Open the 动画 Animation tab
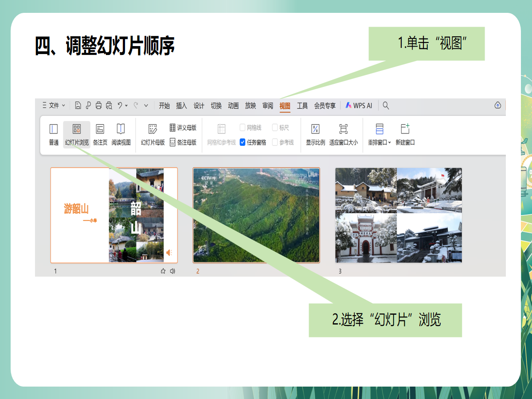 tap(233, 106)
